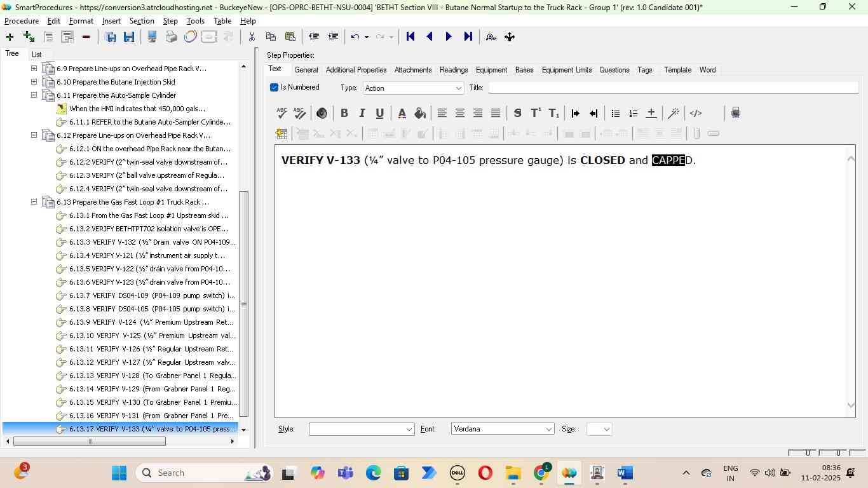Viewport: 868px width, 488px height.
Task: Toggle underline formatting
Action: (x=379, y=113)
